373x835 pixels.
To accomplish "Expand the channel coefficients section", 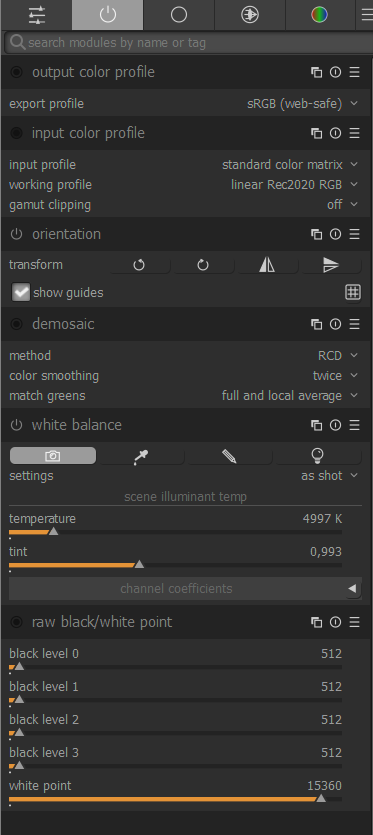I will [185, 589].
